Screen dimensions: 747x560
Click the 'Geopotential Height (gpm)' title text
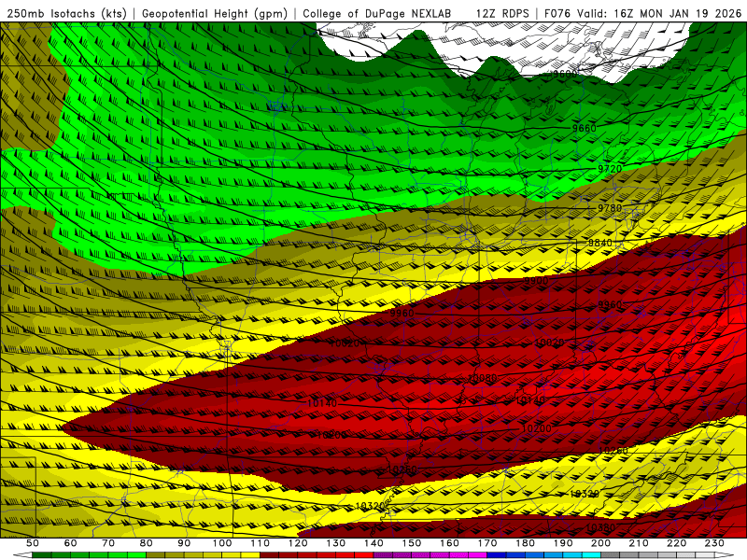click(x=215, y=13)
